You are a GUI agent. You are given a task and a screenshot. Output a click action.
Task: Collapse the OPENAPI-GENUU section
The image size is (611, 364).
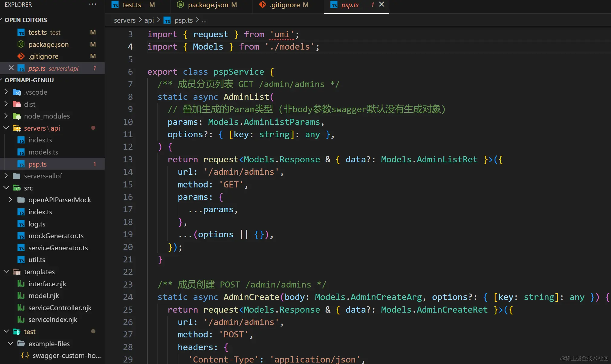click(29, 80)
